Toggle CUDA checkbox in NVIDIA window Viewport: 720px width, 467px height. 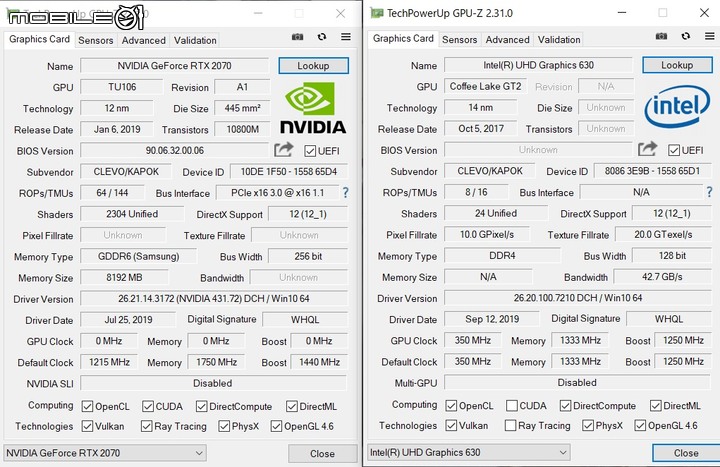[x=148, y=406]
